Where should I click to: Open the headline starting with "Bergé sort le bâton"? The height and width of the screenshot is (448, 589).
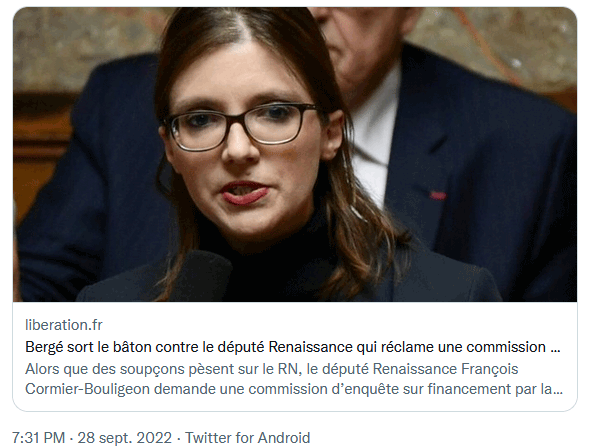(293, 347)
